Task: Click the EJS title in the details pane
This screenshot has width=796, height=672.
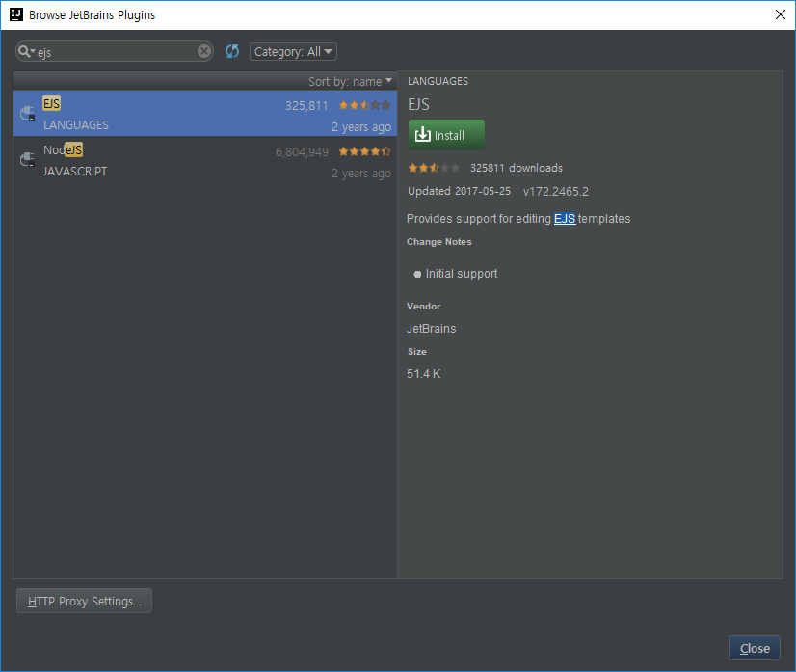Action: (419, 105)
